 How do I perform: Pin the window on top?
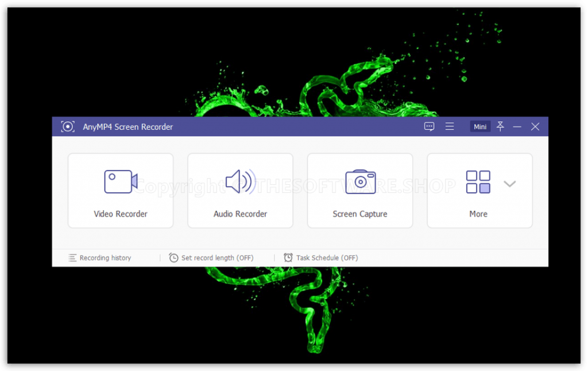500,126
